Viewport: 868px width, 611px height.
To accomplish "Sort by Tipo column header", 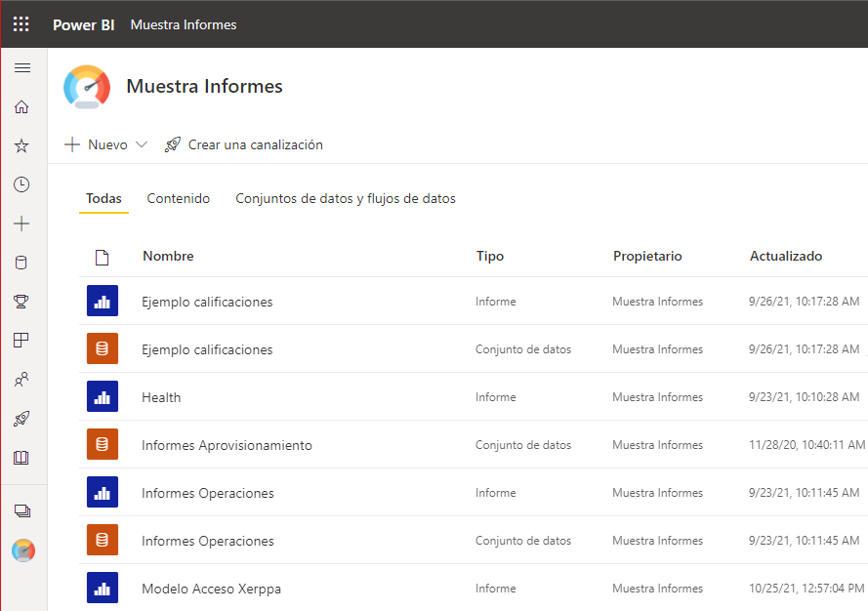I will click(490, 257).
